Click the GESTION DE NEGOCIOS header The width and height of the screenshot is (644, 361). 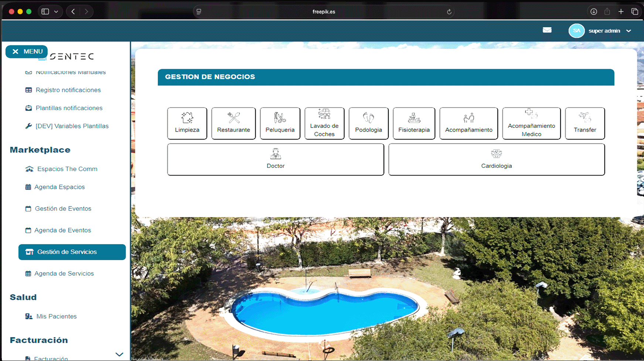(x=386, y=77)
